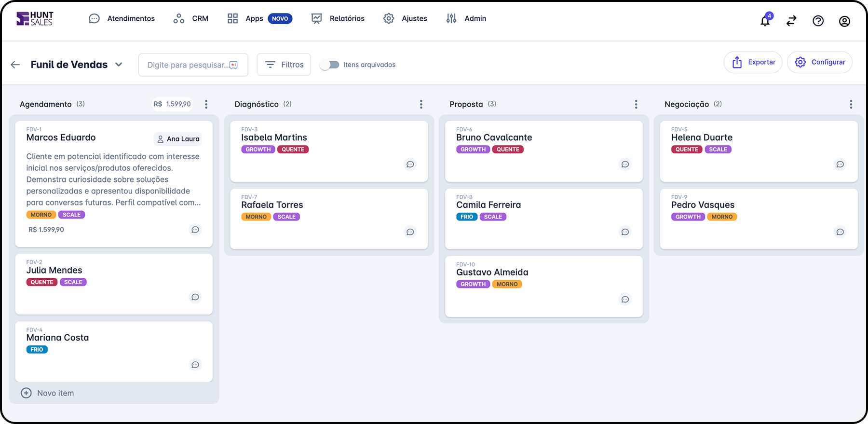868x424 pixels.
Task: Open Proposta column three-dot menu
Action: coord(636,104)
